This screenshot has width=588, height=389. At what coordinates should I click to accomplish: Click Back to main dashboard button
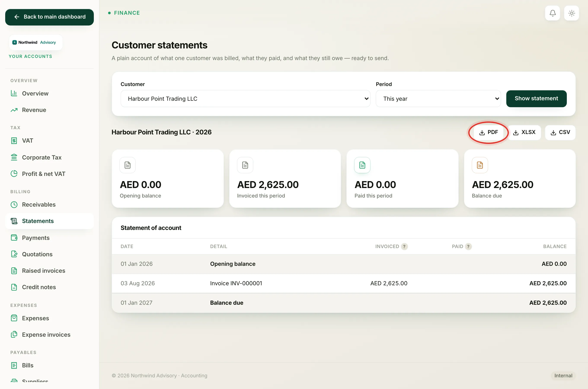coord(49,17)
